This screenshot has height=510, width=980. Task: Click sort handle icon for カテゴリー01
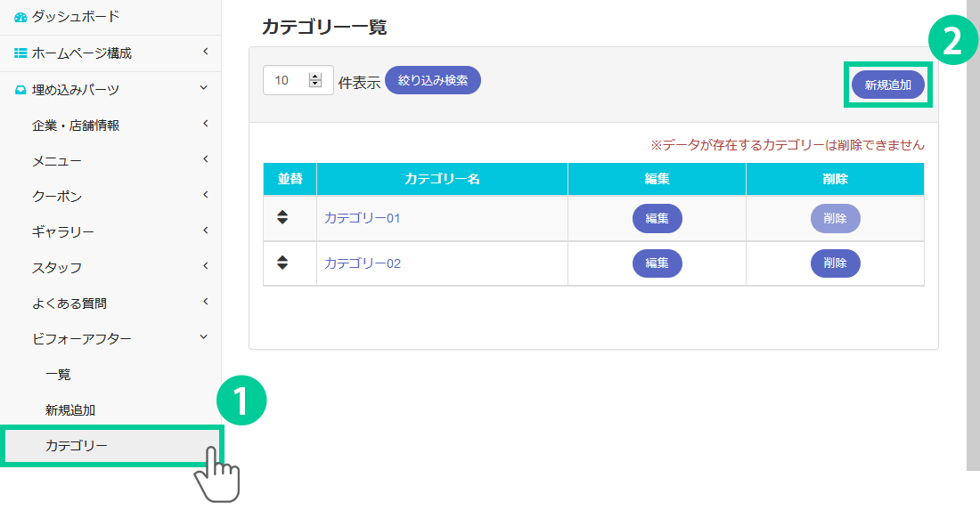point(282,217)
